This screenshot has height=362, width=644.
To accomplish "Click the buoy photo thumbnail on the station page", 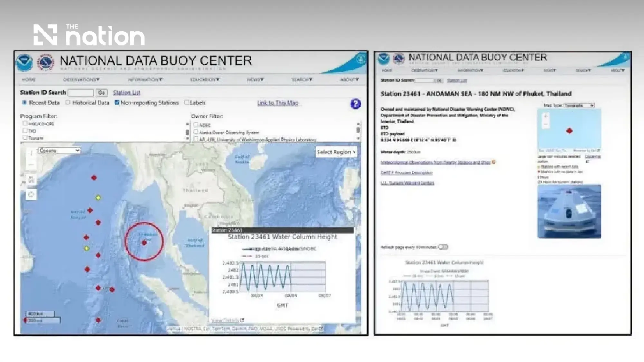I will click(x=569, y=211).
